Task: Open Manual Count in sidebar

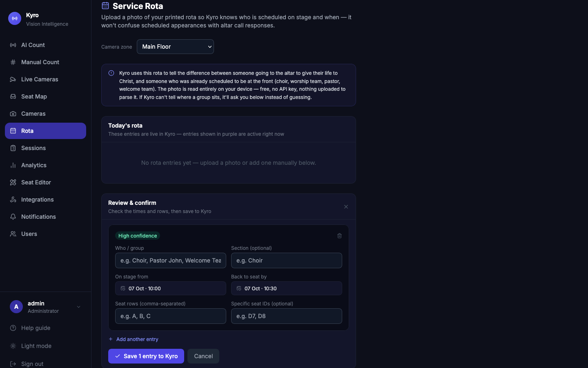Action: pyautogui.click(x=45, y=62)
